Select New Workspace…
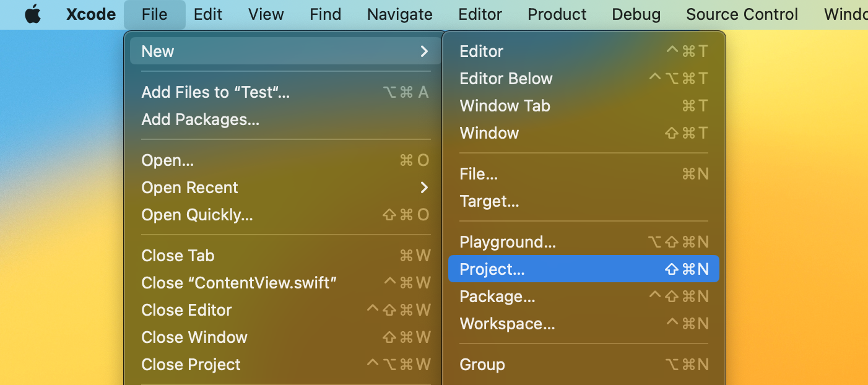The width and height of the screenshot is (868, 385). (x=584, y=324)
